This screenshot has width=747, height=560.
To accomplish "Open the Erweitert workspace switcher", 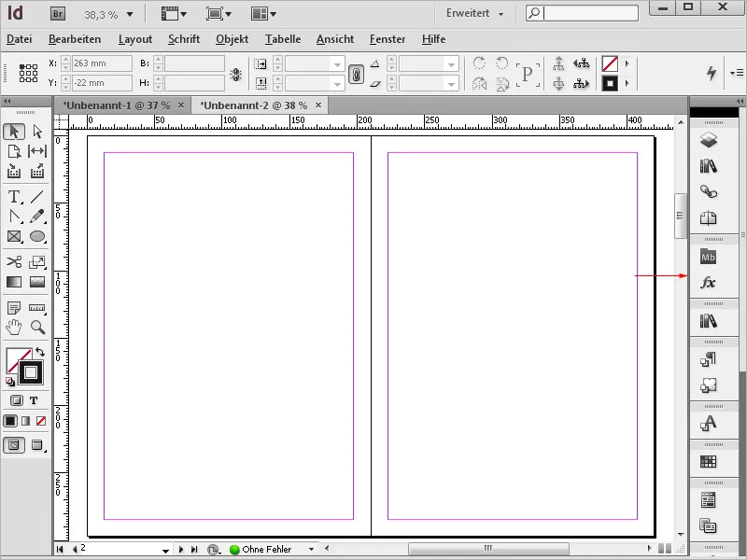I will tap(472, 14).
